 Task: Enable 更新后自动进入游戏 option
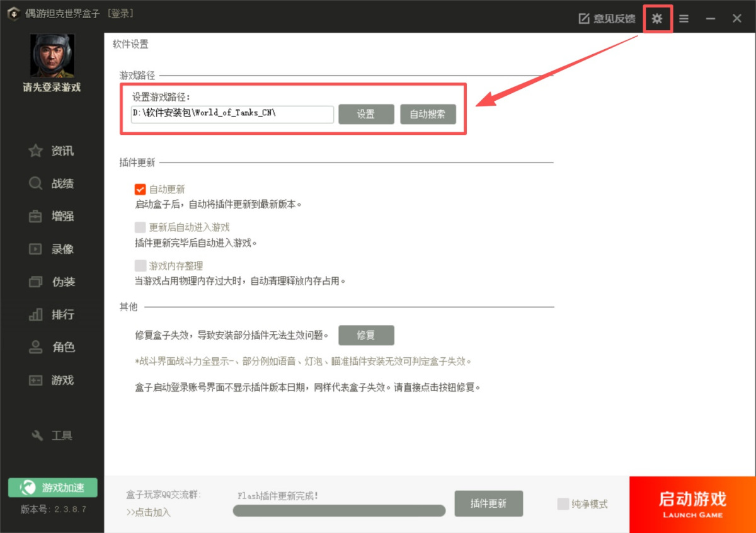click(140, 227)
